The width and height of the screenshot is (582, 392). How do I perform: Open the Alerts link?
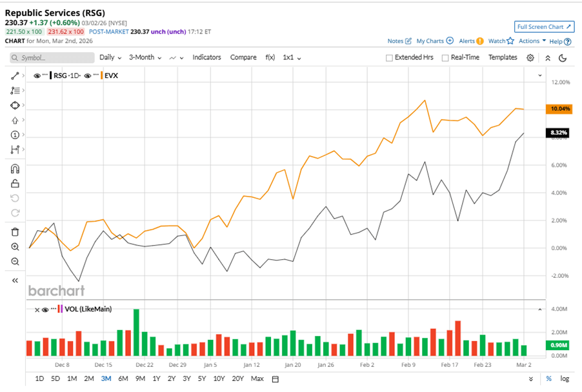coord(468,41)
